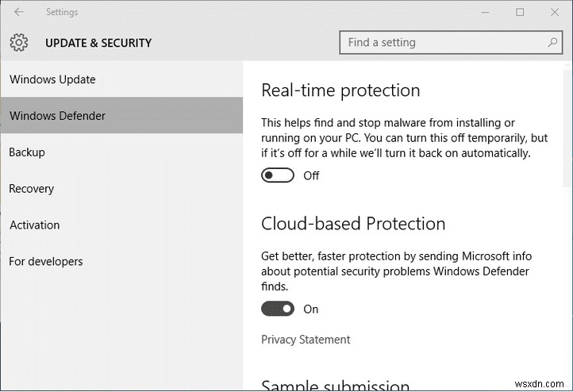
Task: Go to the Activation page
Action: 35,225
